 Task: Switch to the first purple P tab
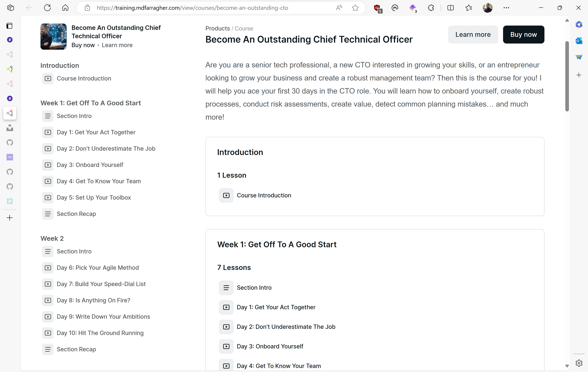pyautogui.click(x=10, y=40)
